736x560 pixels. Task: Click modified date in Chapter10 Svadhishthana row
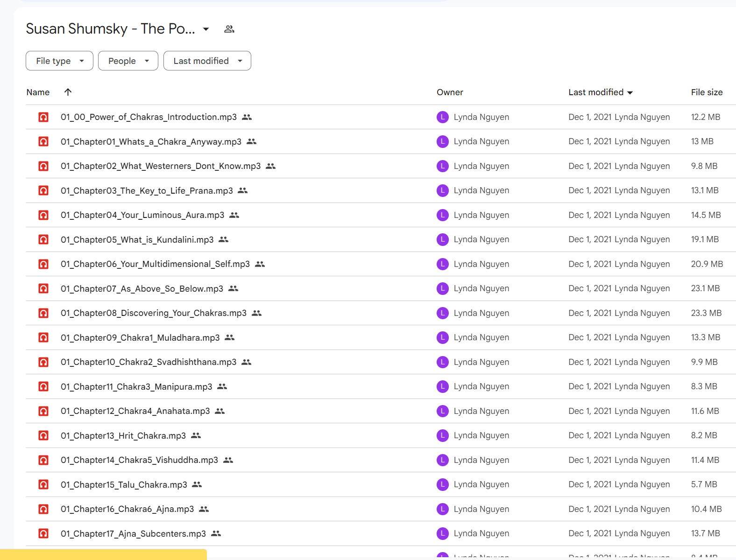tap(619, 362)
